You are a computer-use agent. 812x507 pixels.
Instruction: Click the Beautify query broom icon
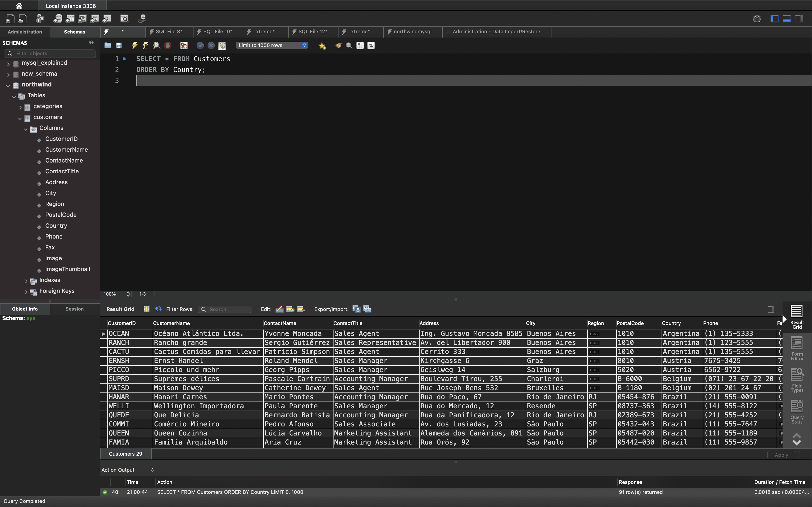point(338,45)
